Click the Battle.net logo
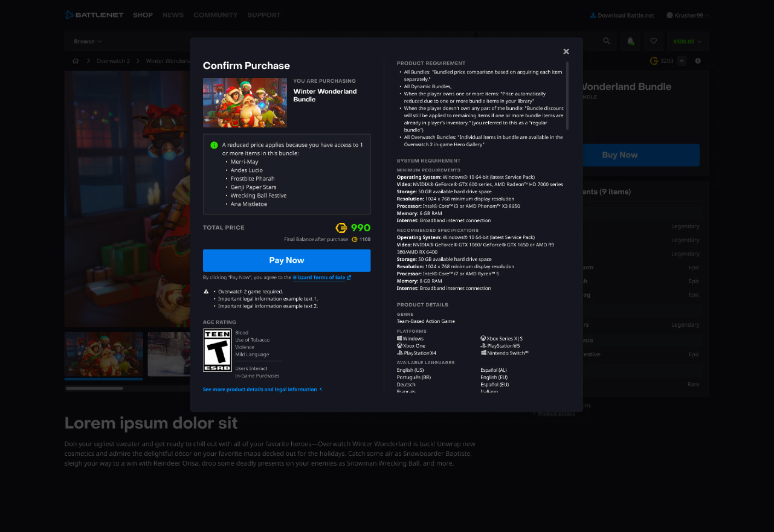The image size is (774, 532). (95, 15)
